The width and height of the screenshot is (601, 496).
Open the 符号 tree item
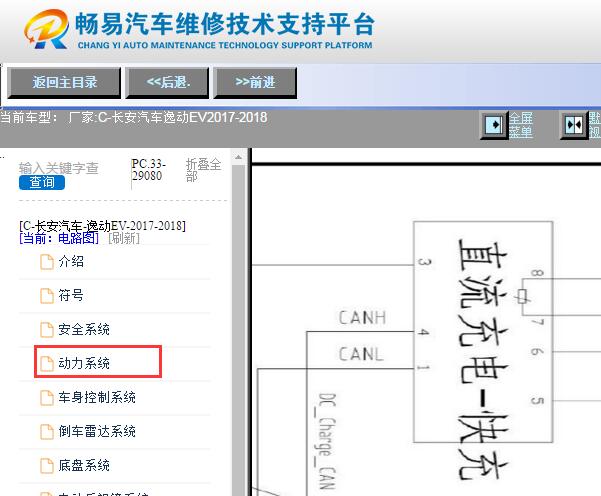click(71, 296)
